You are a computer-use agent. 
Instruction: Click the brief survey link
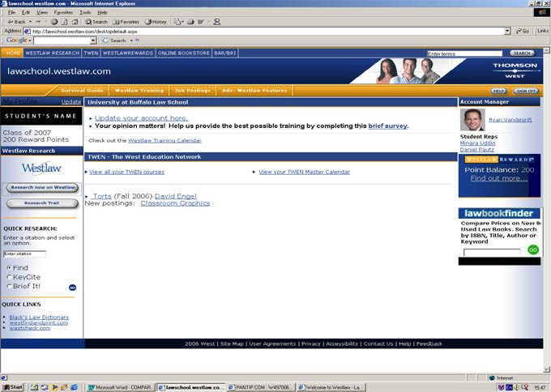387,126
